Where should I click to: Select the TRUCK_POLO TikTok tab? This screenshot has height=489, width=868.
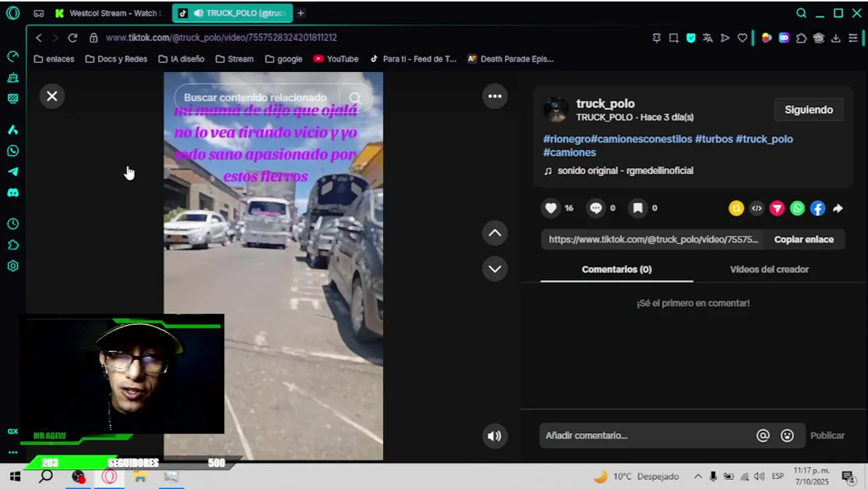[x=232, y=13]
